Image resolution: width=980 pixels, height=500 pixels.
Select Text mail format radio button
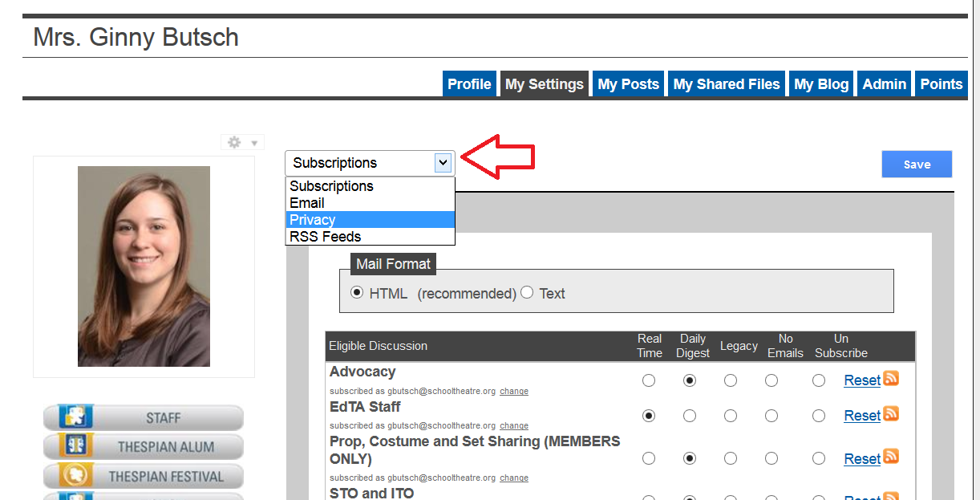pyautogui.click(x=527, y=292)
